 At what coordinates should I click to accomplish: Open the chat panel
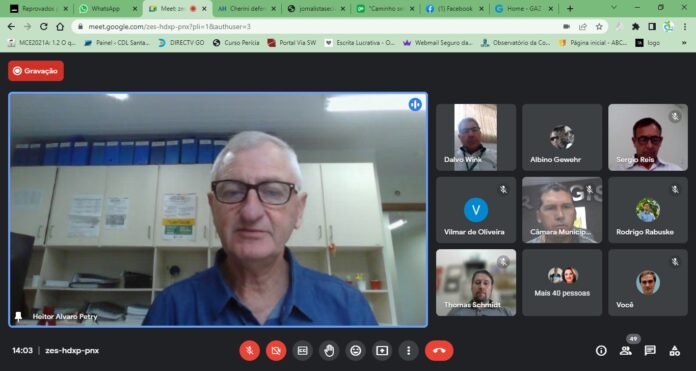(x=650, y=351)
